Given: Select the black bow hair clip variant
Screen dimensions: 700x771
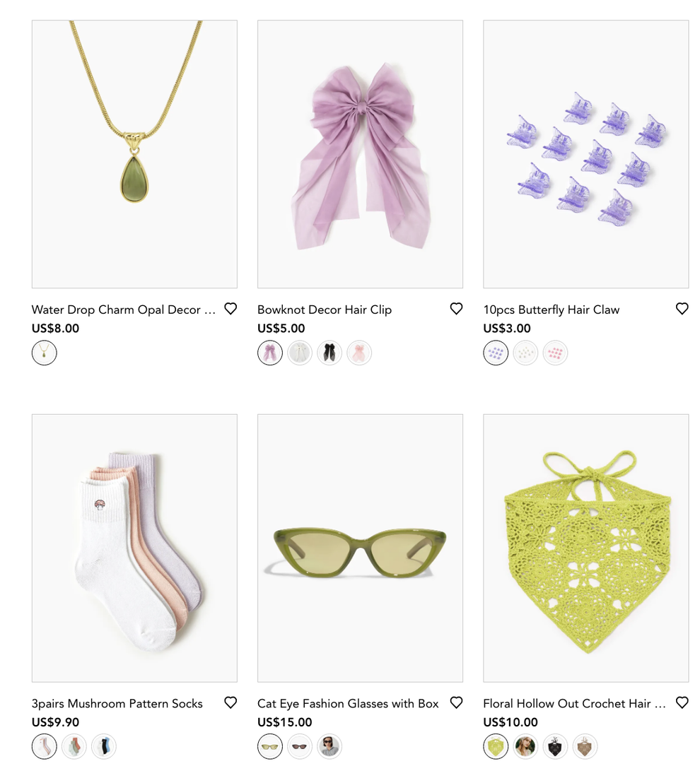Looking at the screenshot, I should pyautogui.click(x=329, y=353).
